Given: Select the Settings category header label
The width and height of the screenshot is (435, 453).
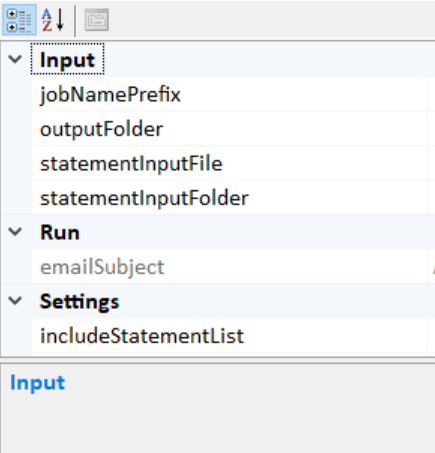Looking at the screenshot, I should click(x=79, y=302).
